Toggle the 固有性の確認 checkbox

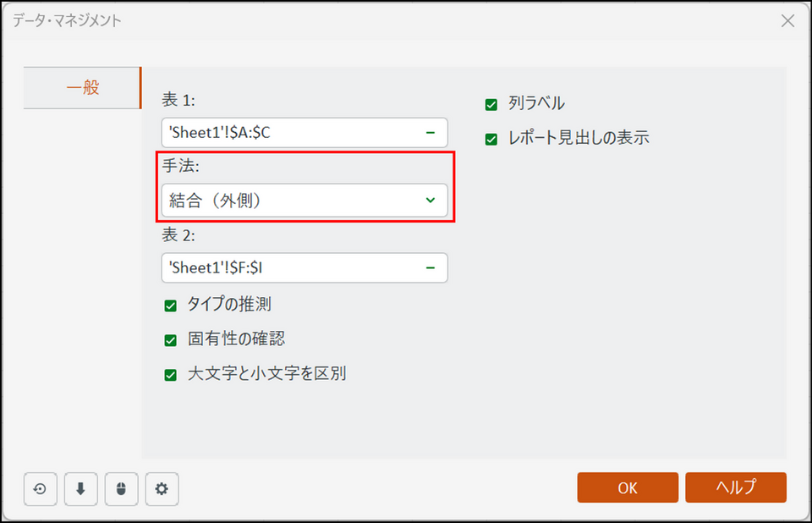[170, 340]
